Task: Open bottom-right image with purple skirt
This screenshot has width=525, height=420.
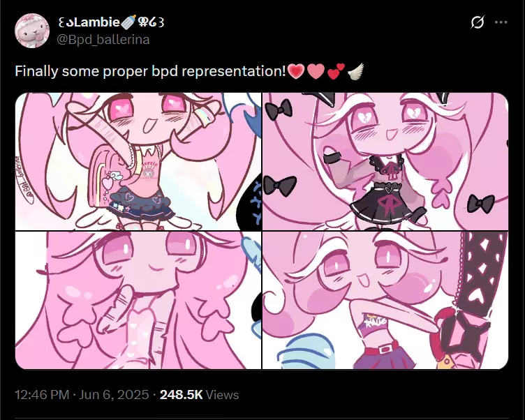Action: 385,300
